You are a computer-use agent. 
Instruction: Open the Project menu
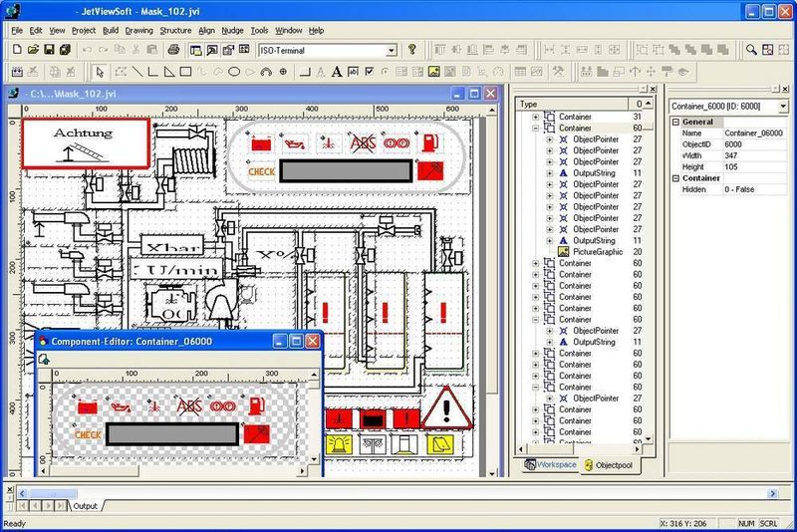click(84, 31)
